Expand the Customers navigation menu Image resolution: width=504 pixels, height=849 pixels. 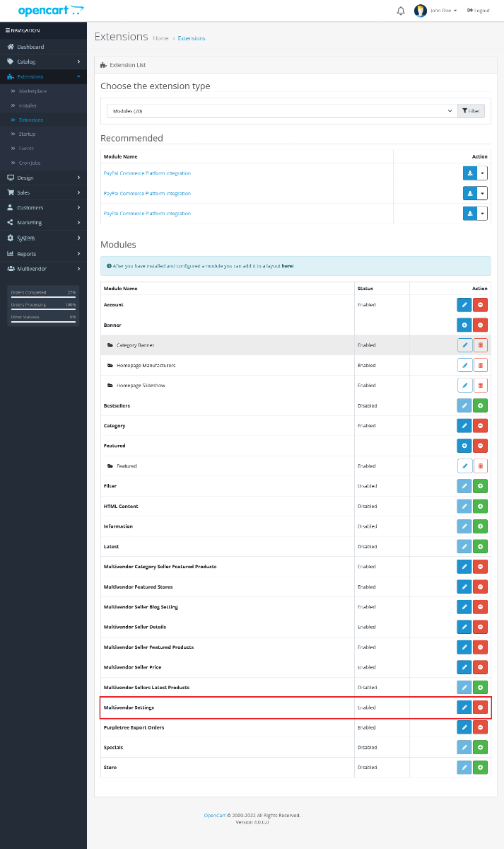click(x=43, y=207)
